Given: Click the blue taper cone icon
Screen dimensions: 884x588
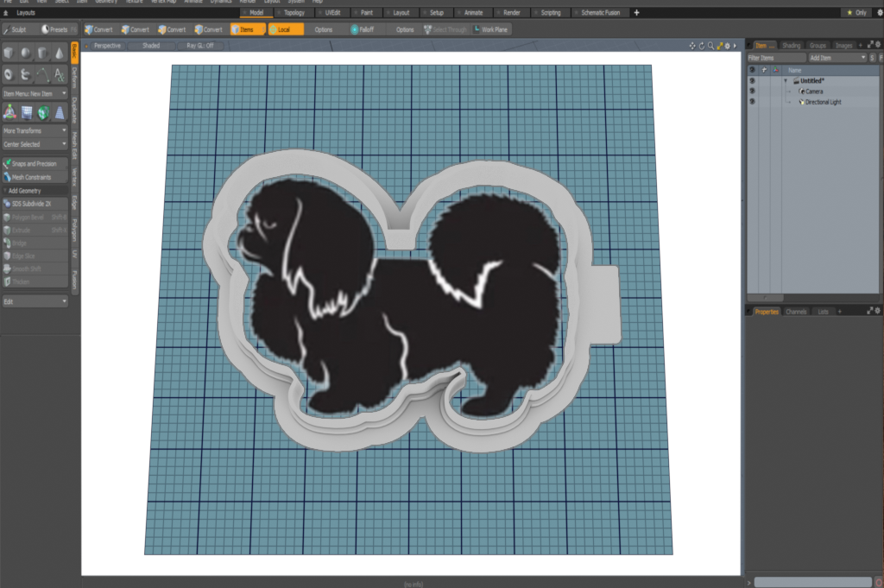Looking at the screenshot, I should pyautogui.click(x=60, y=112).
